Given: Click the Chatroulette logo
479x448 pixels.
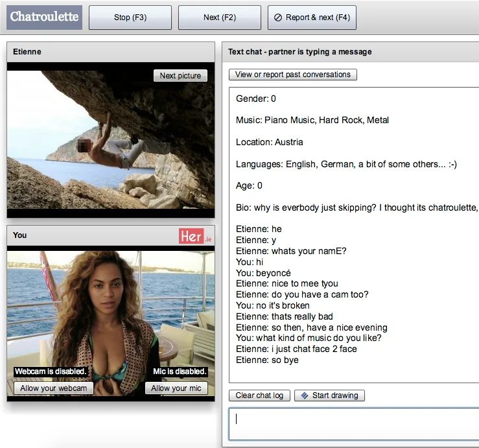Looking at the screenshot, I should coord(44,18).
